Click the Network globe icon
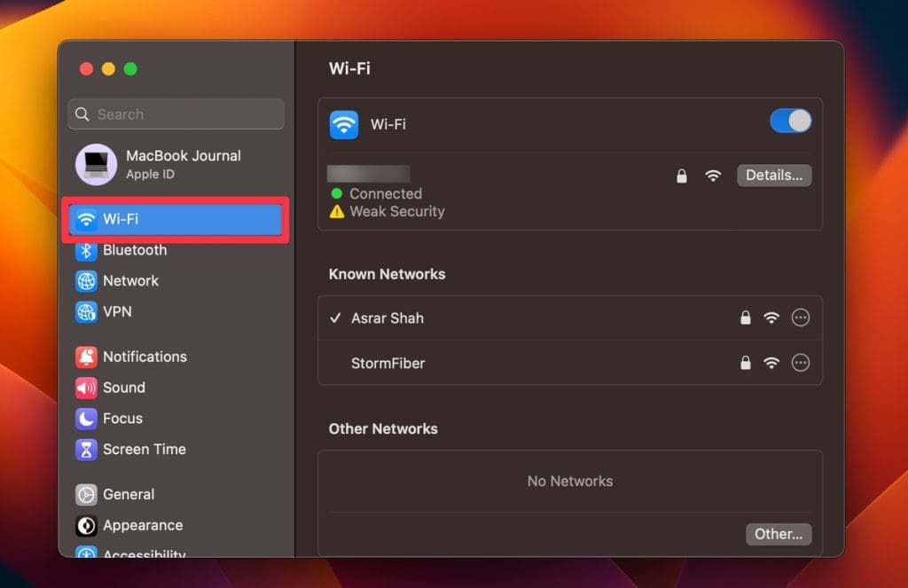This screenshot has width=908, height=588. [86, 281]
